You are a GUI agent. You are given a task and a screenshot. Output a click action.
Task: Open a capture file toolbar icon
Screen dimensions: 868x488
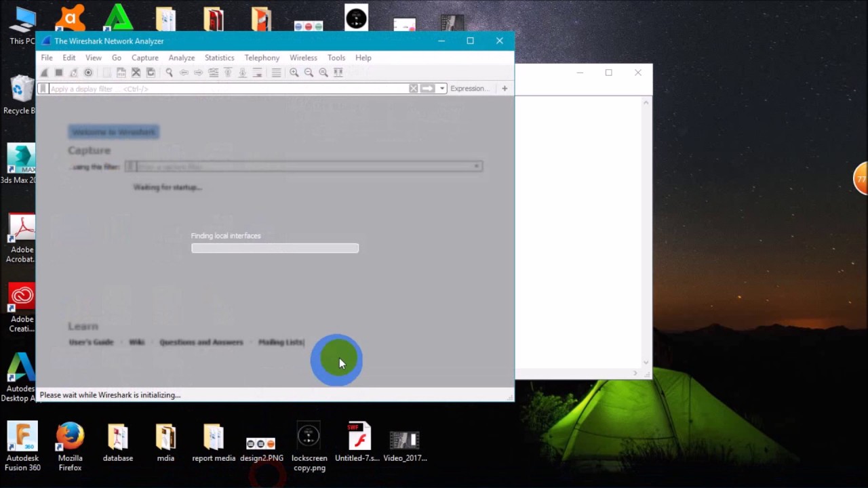coord(107,73)
